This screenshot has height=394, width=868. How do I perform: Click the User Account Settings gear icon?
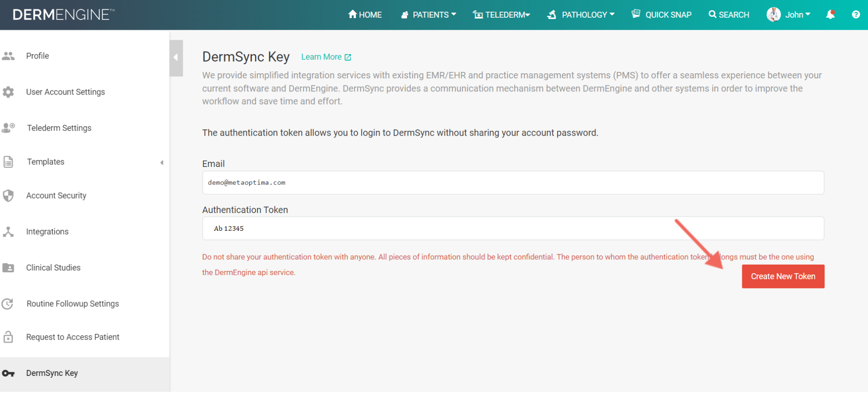pyautogui.click(x=8, y=92)
